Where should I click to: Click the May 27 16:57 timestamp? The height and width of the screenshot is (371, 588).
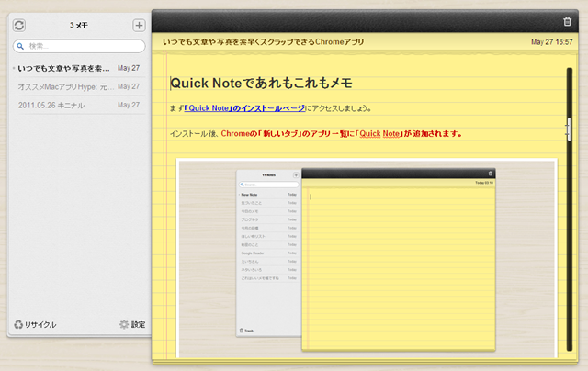552,42
